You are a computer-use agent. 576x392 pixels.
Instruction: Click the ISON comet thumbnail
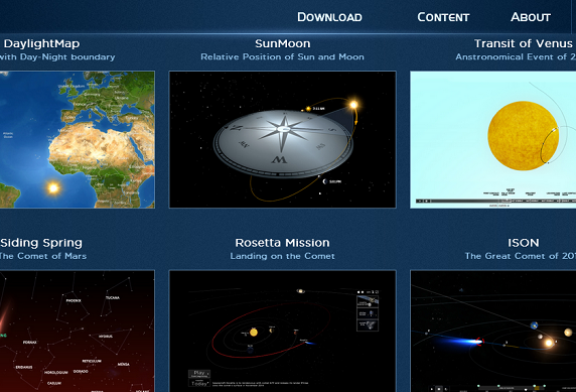(x=493, y=331)
